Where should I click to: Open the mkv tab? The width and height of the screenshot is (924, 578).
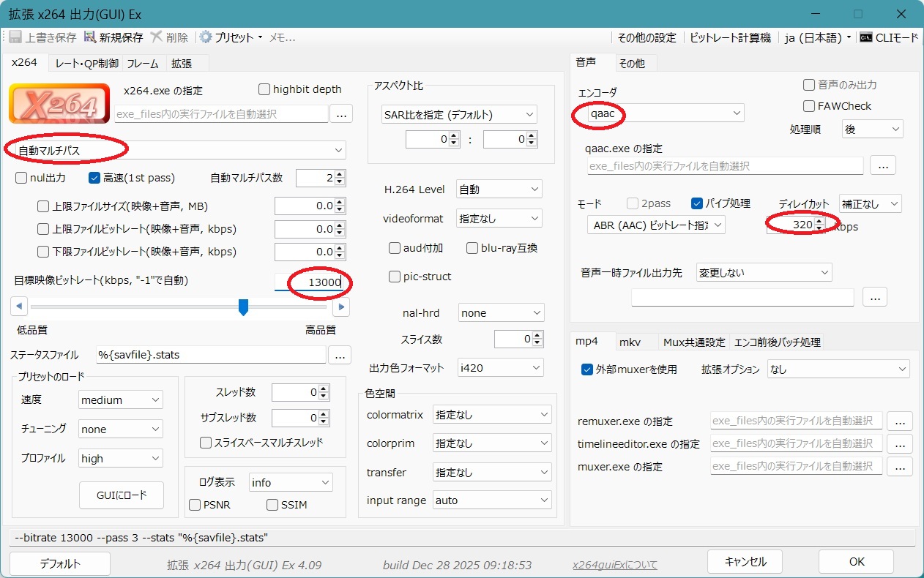[630, 342]
